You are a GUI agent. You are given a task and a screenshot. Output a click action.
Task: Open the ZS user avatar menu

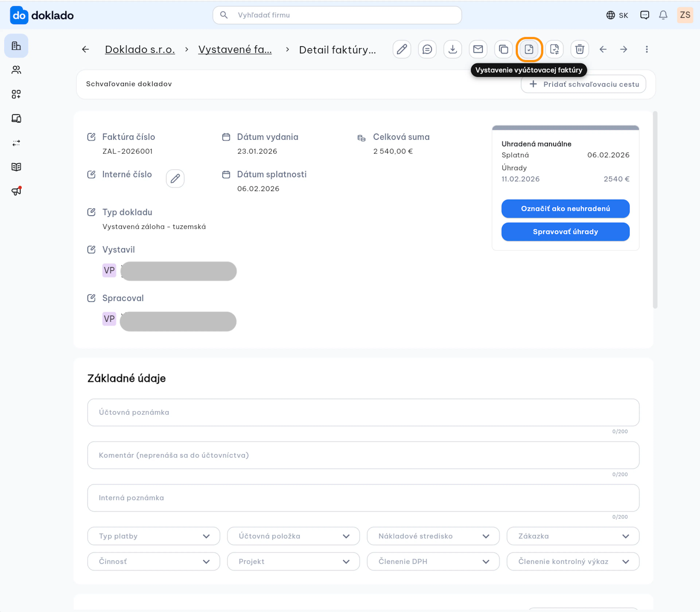[685, 15]
